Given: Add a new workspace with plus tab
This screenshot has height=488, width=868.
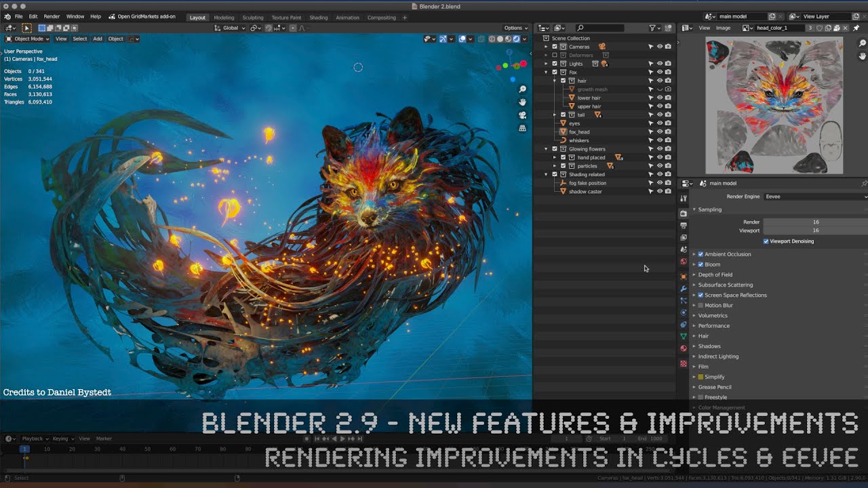Looking at the screenshot, I should point(405,18).
